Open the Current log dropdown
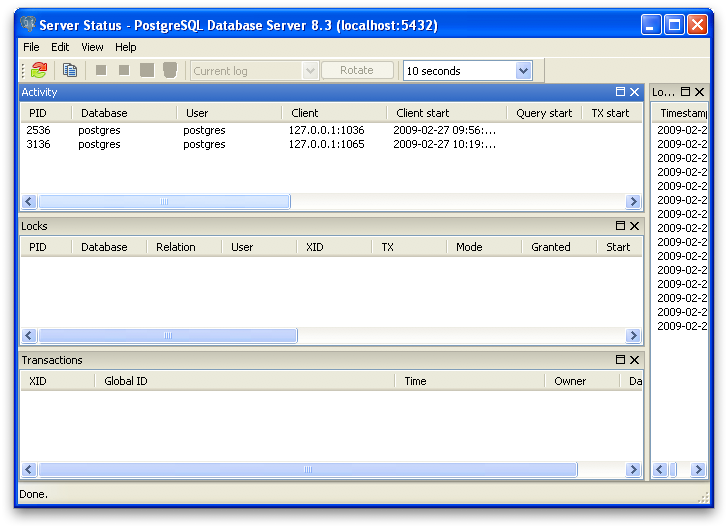Viewport: 728px width, 528px height. [309, 70]
